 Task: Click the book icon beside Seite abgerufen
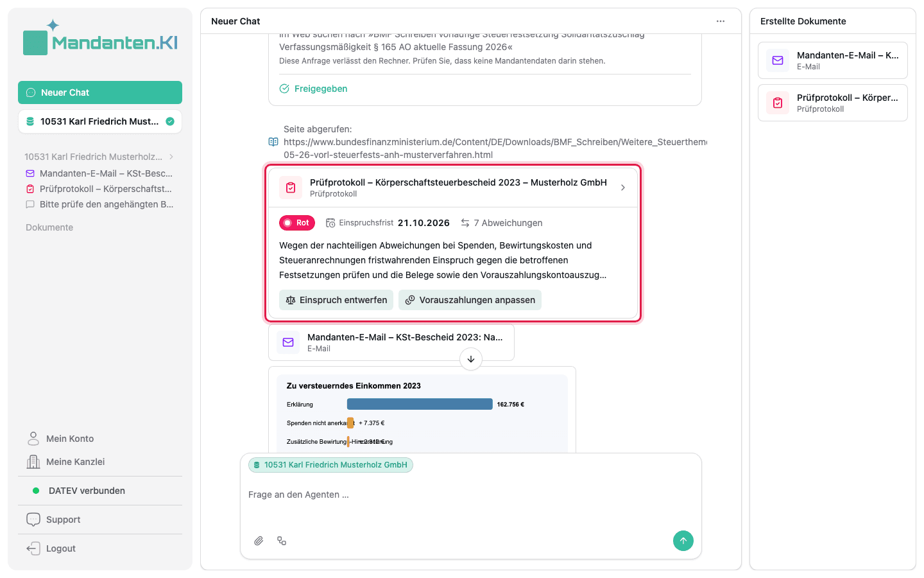[273, 142]
